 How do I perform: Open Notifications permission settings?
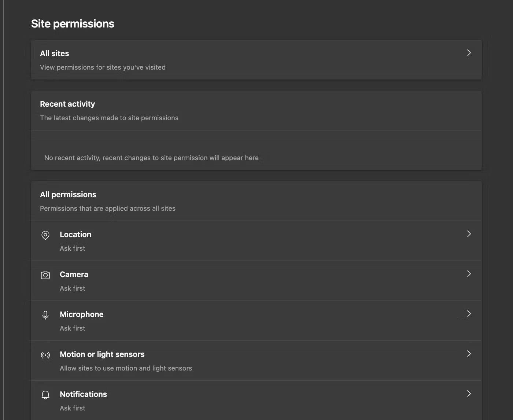[84, 394]
